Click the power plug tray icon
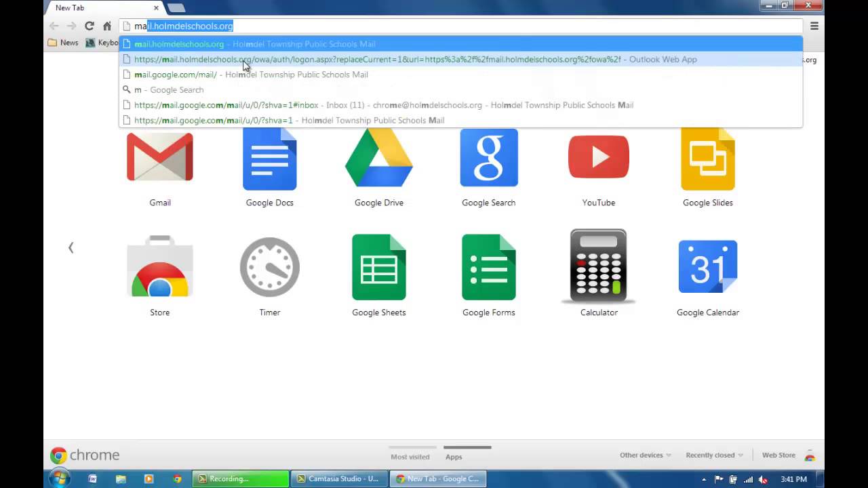Viewport: 868px width, 488px height. [x=733, y=479]
